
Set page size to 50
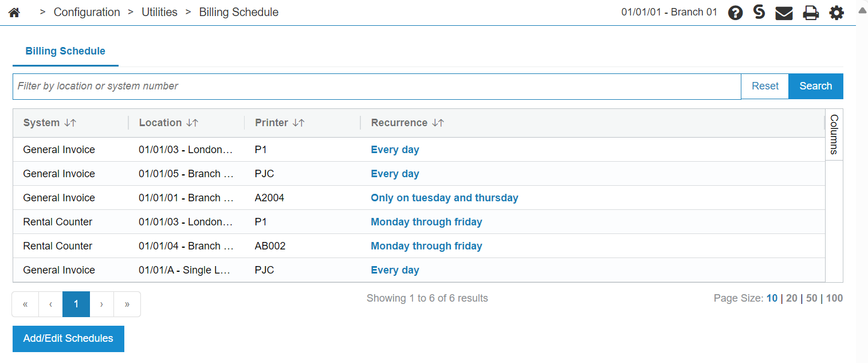[x=811, y=298]
